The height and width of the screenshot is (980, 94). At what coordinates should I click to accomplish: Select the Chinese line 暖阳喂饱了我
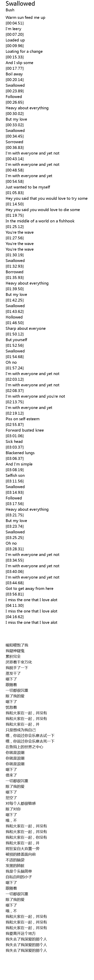click(17, 645)
